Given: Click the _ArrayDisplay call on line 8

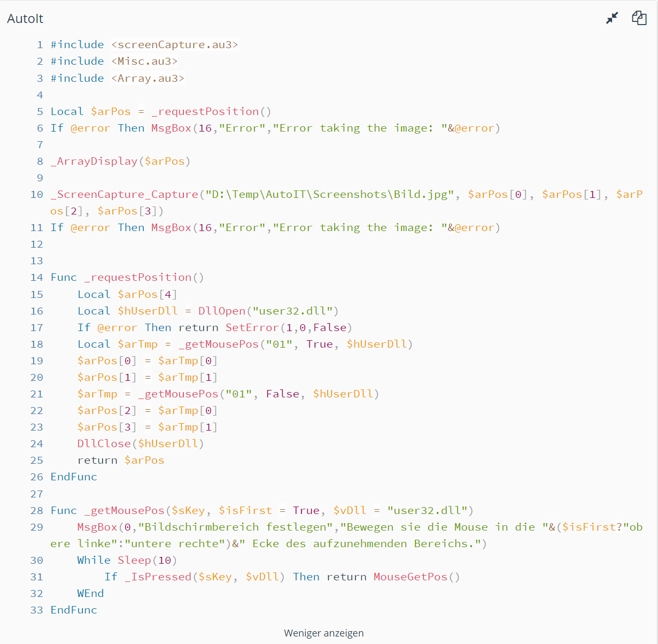Looking at the screenshot, I should 94,161.
